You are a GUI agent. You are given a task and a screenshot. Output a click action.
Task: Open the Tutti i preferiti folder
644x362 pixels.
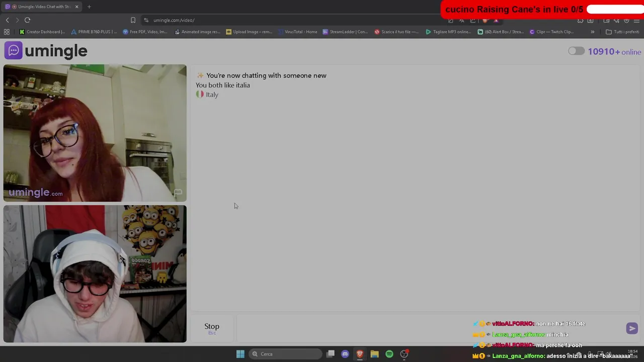click(622, 32)
